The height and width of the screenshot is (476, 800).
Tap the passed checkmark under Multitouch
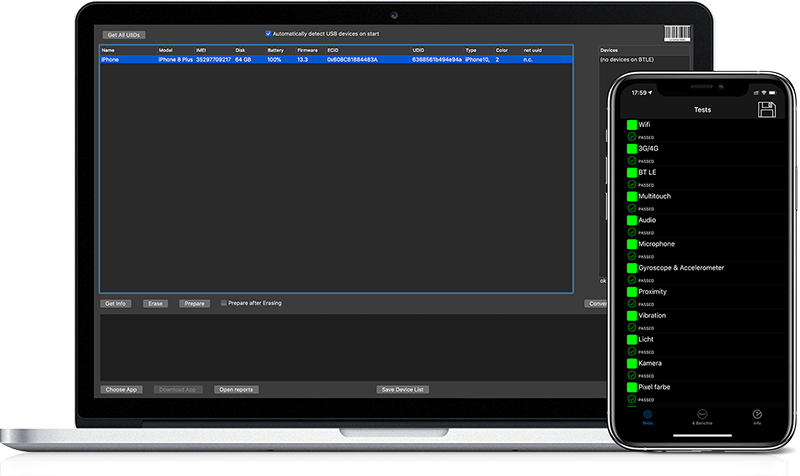632,208
